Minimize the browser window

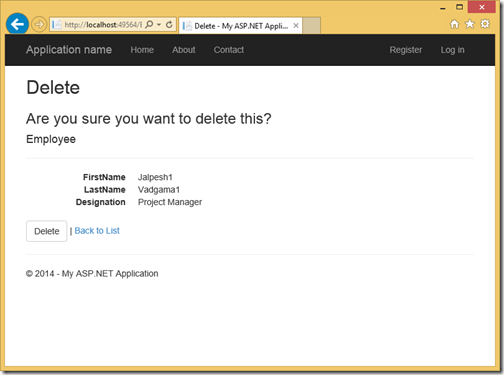point(443,7)
